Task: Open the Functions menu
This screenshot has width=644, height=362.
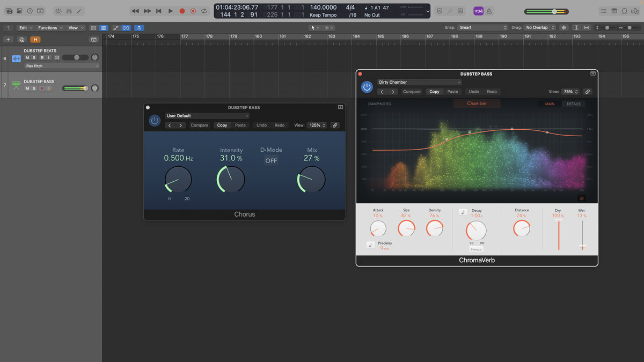Action: coord(48,27)
